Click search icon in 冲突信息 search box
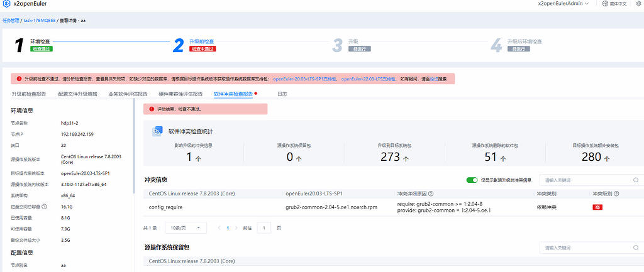 [x=636, y=180]
